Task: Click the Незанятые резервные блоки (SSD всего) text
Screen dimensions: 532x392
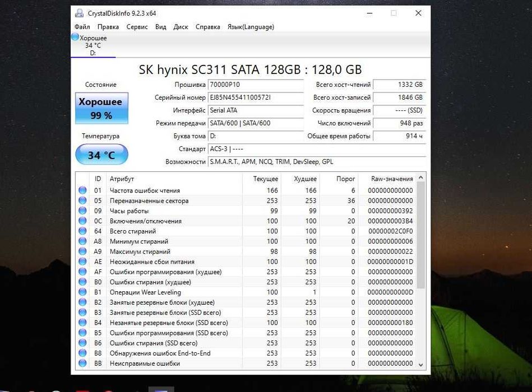Action: [169, 323]
